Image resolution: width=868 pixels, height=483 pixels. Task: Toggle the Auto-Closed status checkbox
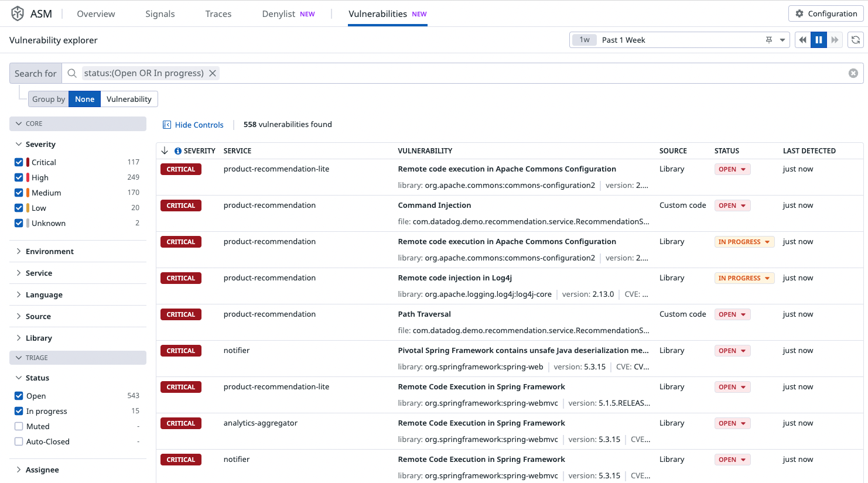coord(19,441)
